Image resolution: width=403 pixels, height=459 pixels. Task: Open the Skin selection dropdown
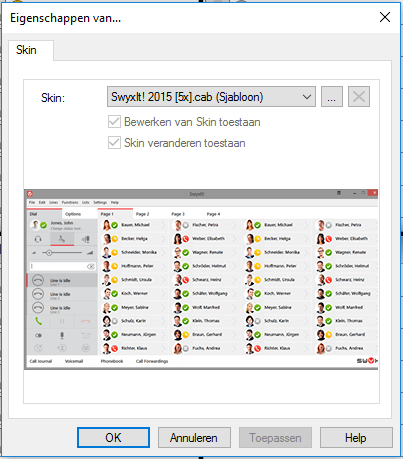pyautogui.click(x=211, y=97)
